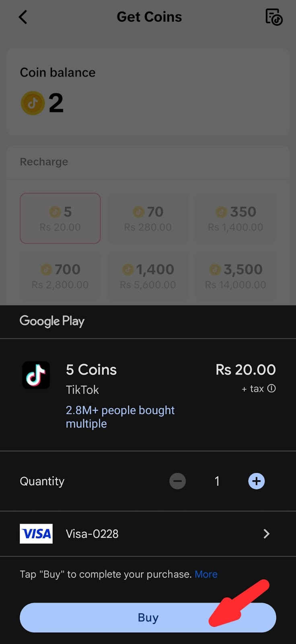Choose the 700 coins package
This screenshot has width=296, height=644.
60,276
